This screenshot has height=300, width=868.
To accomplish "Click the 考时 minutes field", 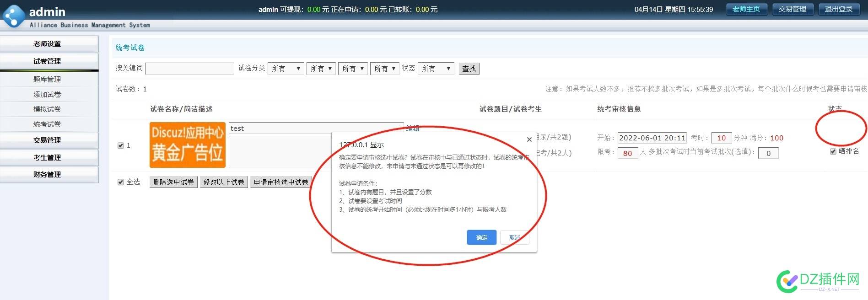I will [x=721, y=138].
